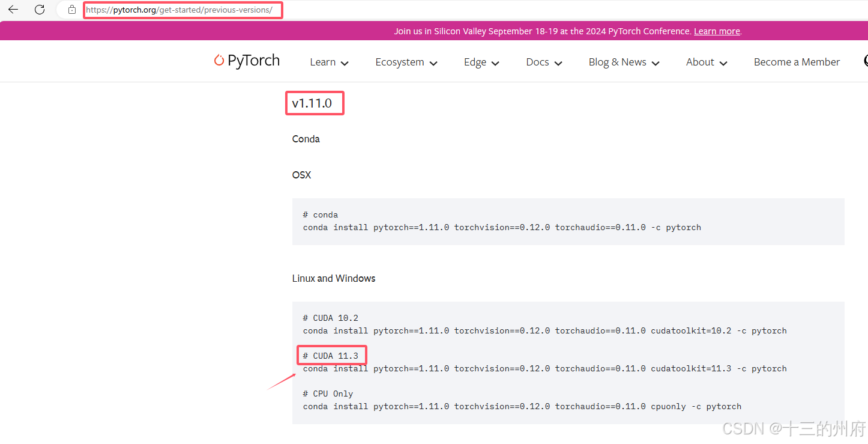Expand the About menu
Viewport: 868px width, 444px height.
click(x=707, y=62)
